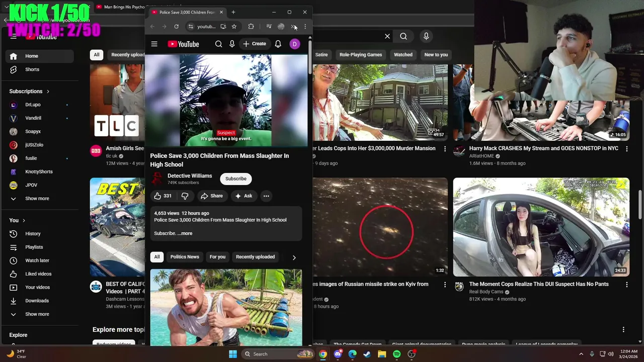Image resolution: width=644 pixels, height=362 pixels.
Task: Click voice search mic in background window
Action: (x=426, y=36)
